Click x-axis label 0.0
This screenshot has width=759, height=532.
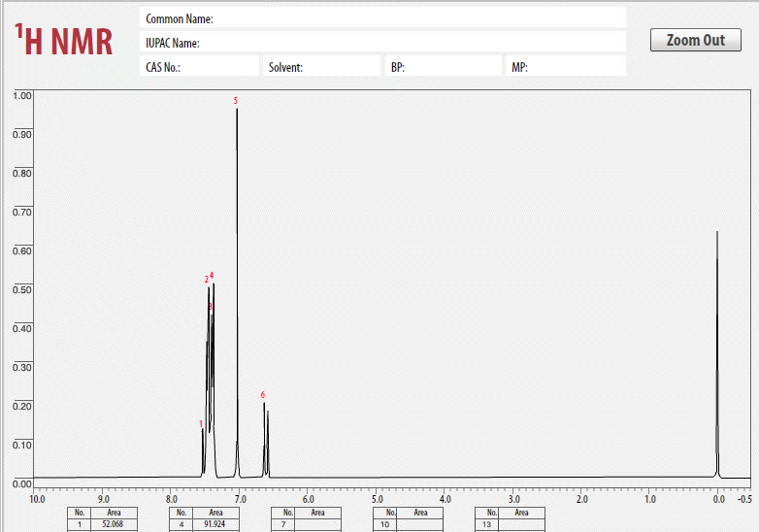point(719,499)
